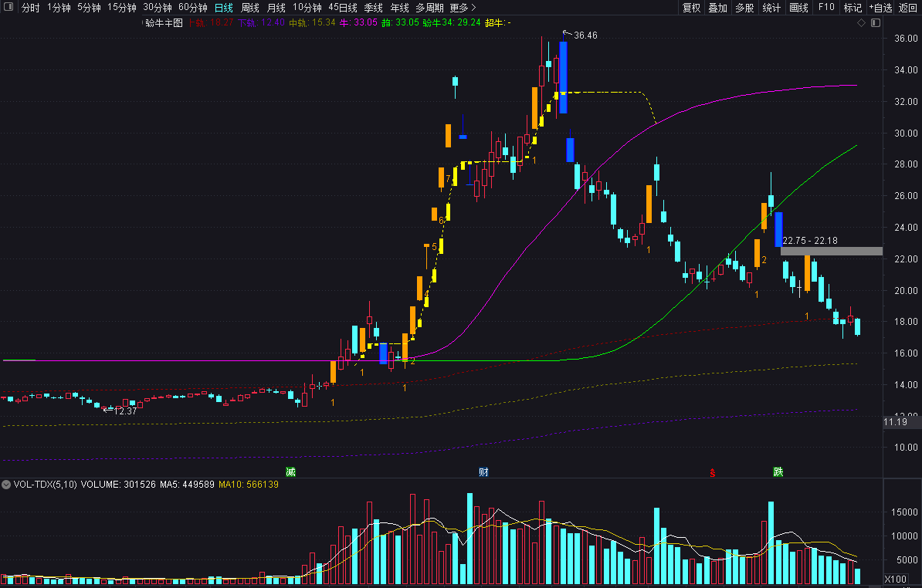The width and height of the screenshot is (922, 588).
Task: Click the 叠加 overlay button
Action: pyautogui.click(x=718, y=8)
